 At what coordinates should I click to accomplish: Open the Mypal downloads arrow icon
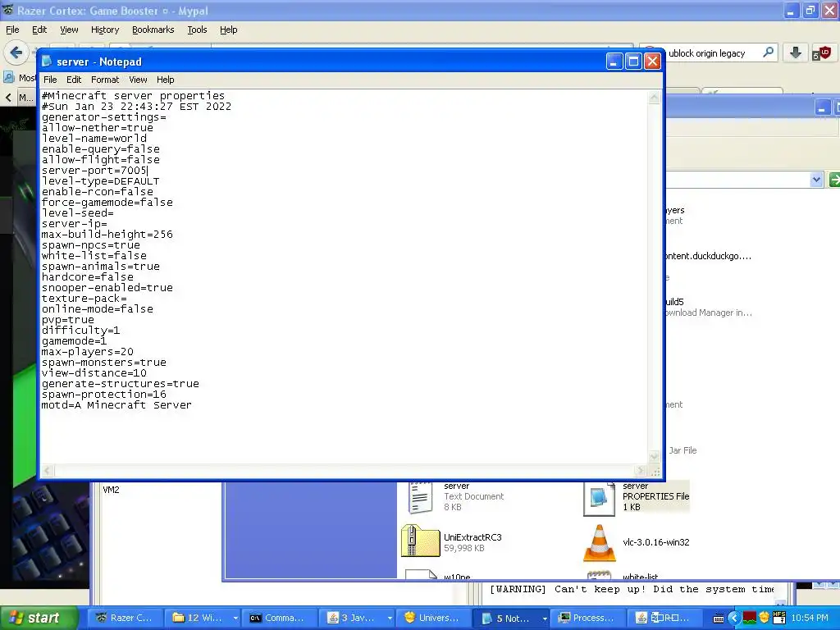pos(796,52)
